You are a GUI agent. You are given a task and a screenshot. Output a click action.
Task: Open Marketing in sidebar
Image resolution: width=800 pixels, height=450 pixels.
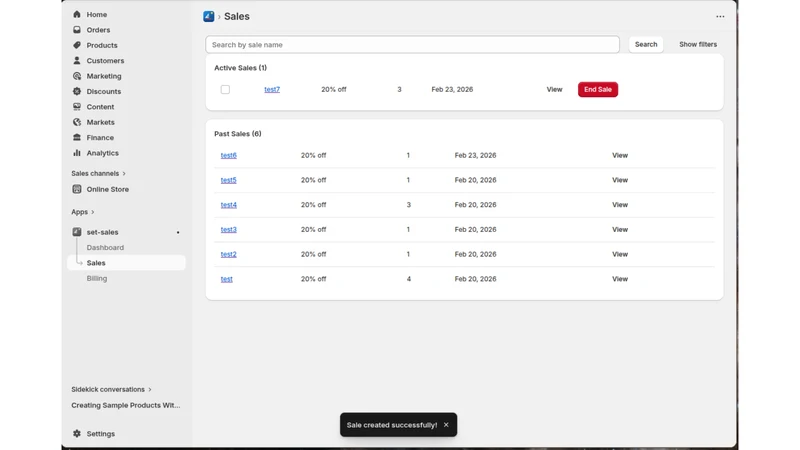104,76
